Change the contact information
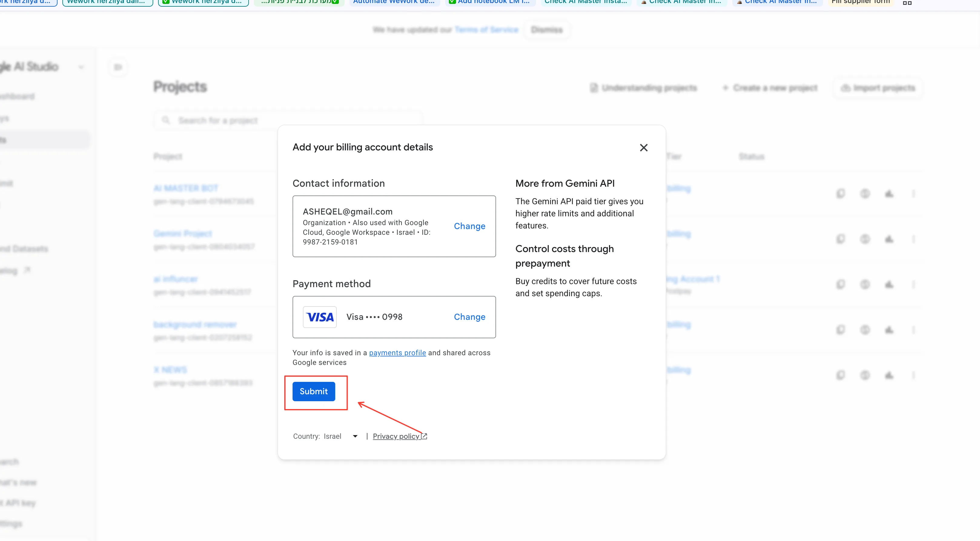 tap(469, 226)
